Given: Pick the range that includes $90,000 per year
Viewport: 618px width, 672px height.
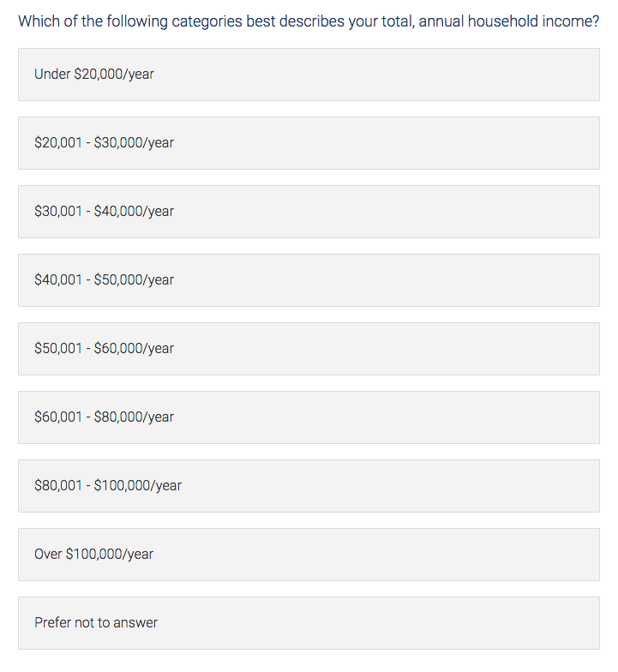Looking at the screenshot, I should pos(309,486).
